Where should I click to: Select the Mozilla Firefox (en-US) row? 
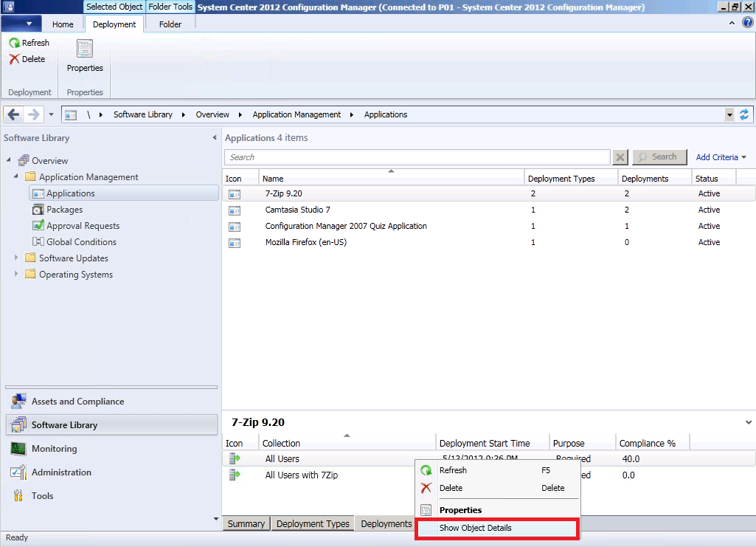point(488,242)
